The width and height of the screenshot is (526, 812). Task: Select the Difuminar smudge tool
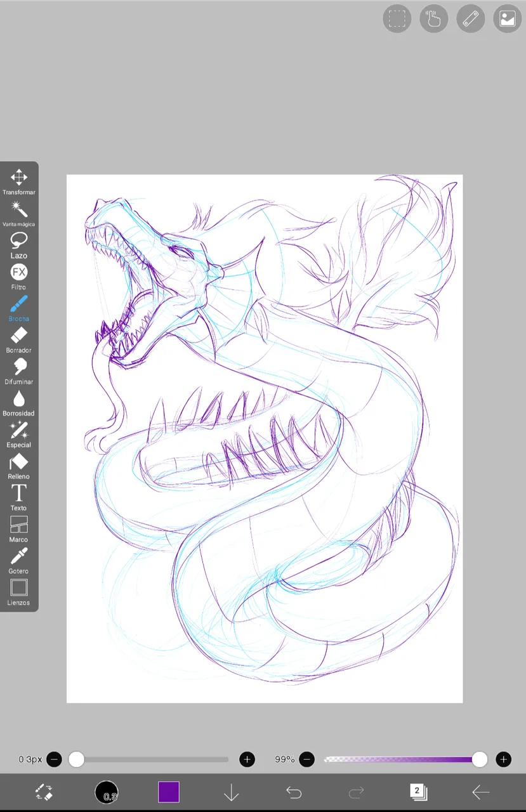(18, 372)
